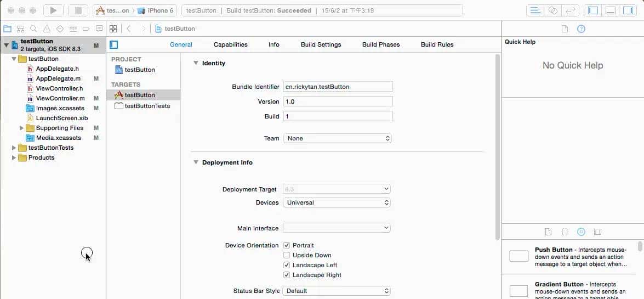Disable Landscape Left orientation
Viewport: 644px width, 299px height.
[287, 265]
